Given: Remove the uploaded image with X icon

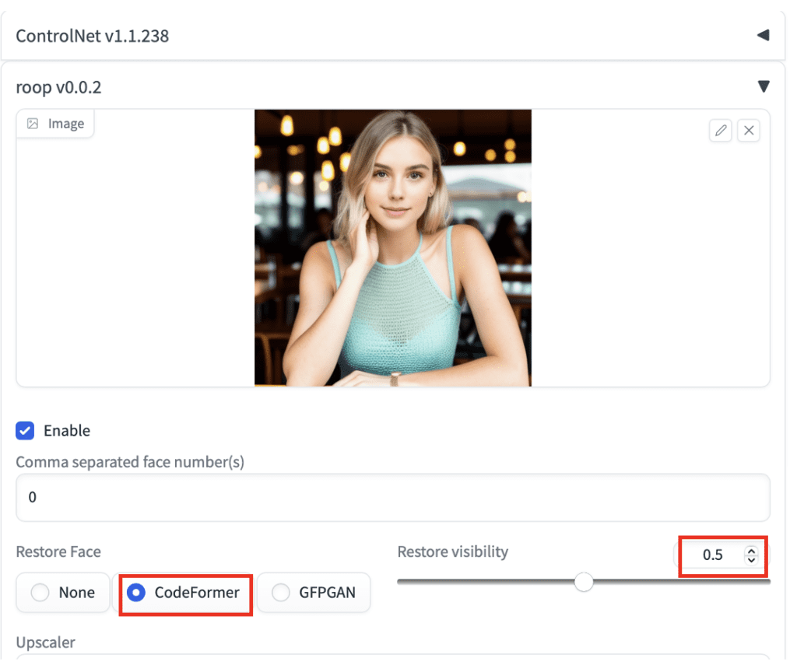Looking at the screenshot, I should coord(749,131).
